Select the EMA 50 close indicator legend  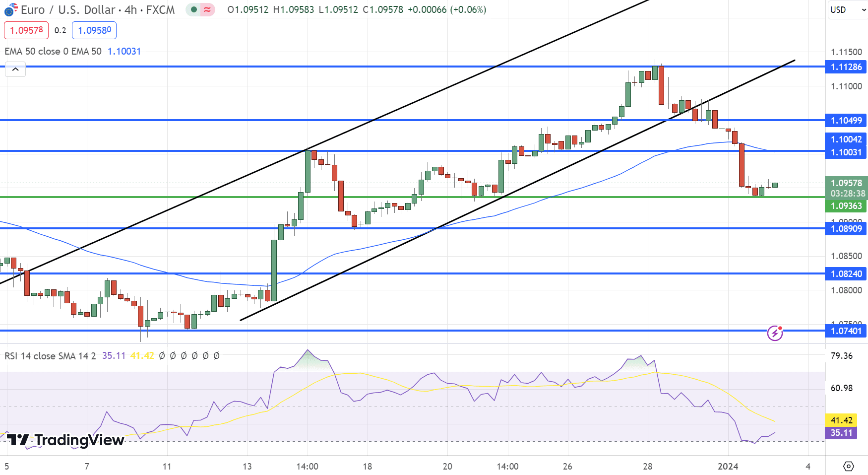coord(53,51)
